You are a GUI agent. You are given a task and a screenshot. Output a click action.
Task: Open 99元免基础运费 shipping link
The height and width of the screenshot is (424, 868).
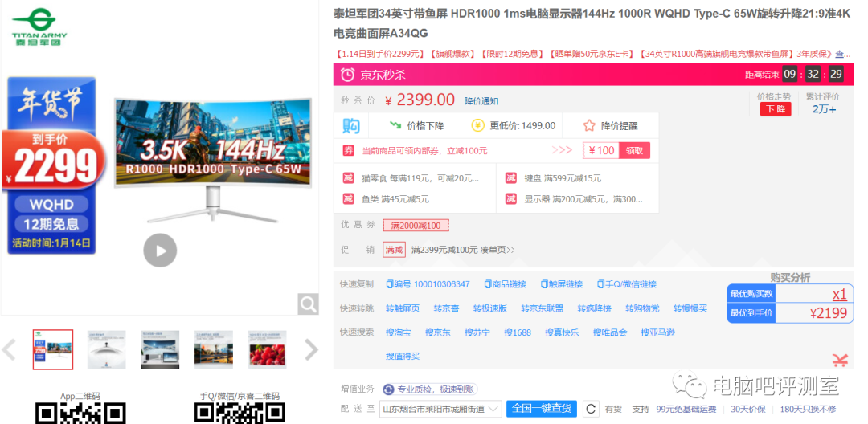click(686, 410)
